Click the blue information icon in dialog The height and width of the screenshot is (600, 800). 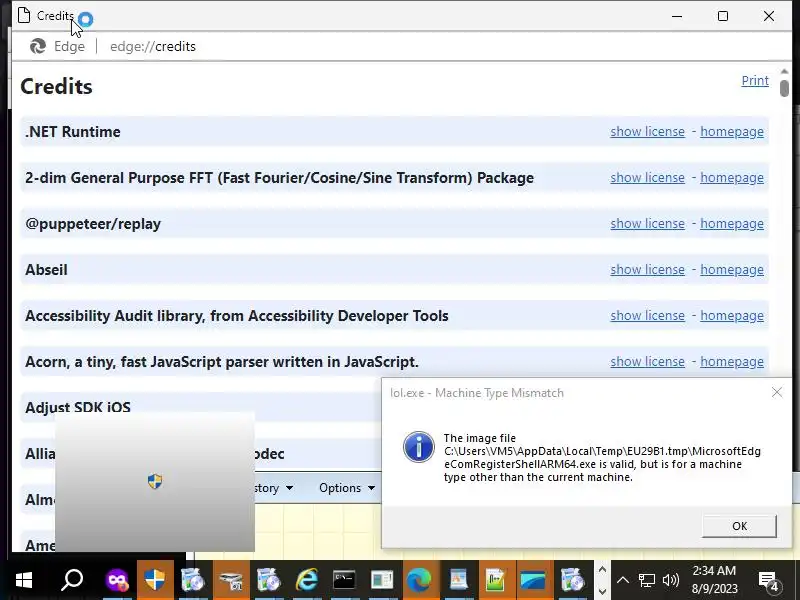click(x=418, y=447)
